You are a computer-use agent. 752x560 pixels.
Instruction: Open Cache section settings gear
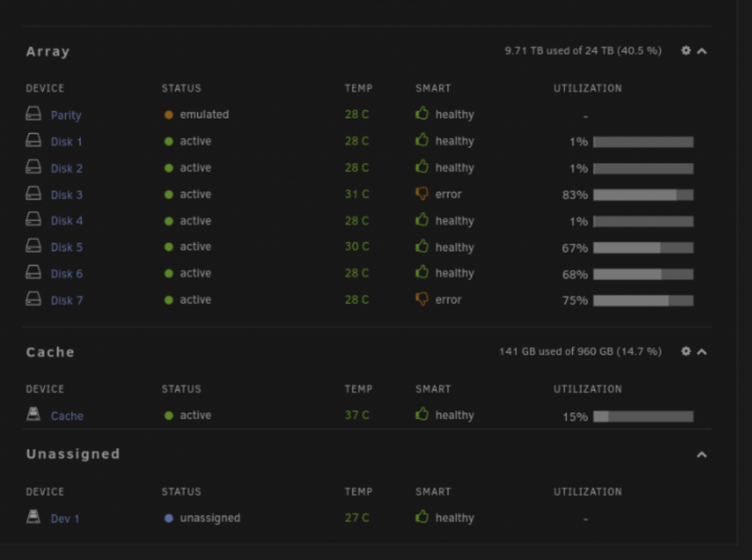tap(686, 351)
